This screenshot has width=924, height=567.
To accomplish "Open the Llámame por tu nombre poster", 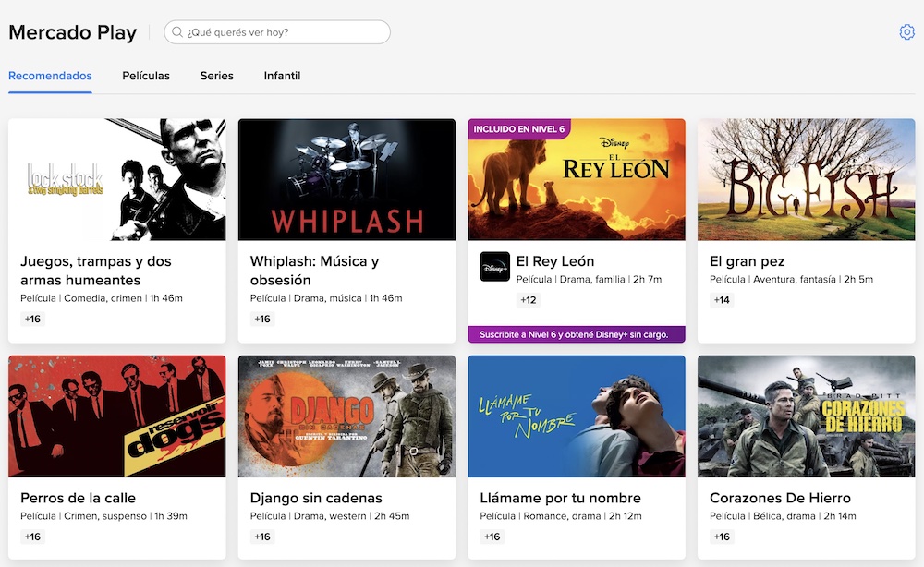I will (577, 416).
